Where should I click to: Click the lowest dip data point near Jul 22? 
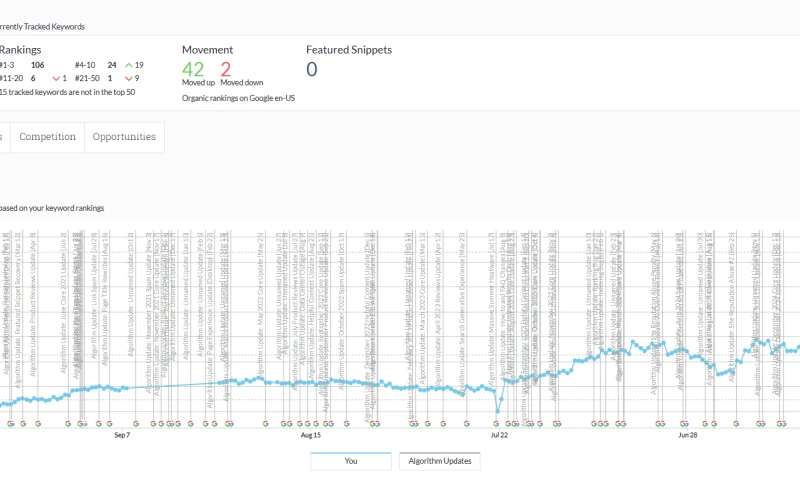click(x=498, y=410)
